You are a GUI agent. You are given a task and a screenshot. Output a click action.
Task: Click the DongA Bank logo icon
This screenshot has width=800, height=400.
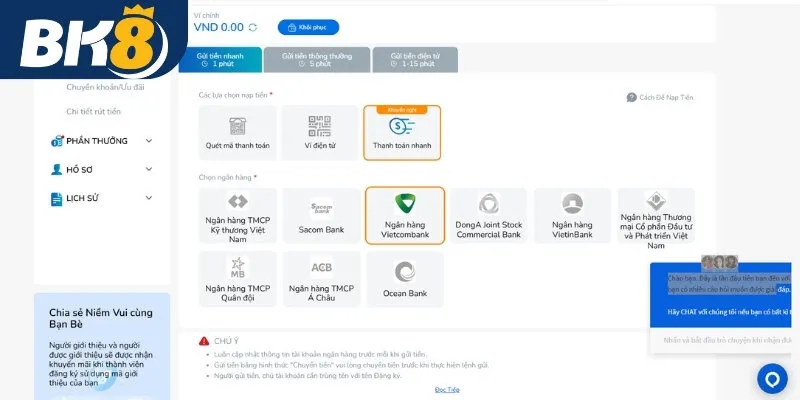pos(489,203)
